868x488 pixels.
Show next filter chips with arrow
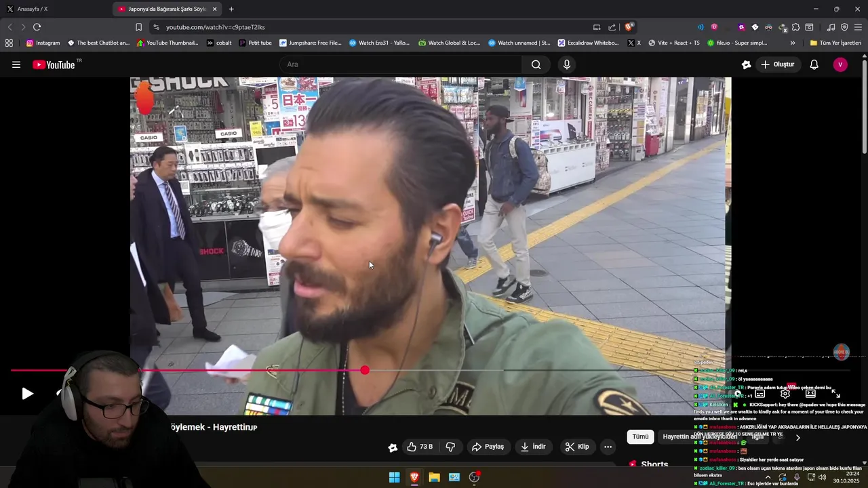(x=797, y=437)
